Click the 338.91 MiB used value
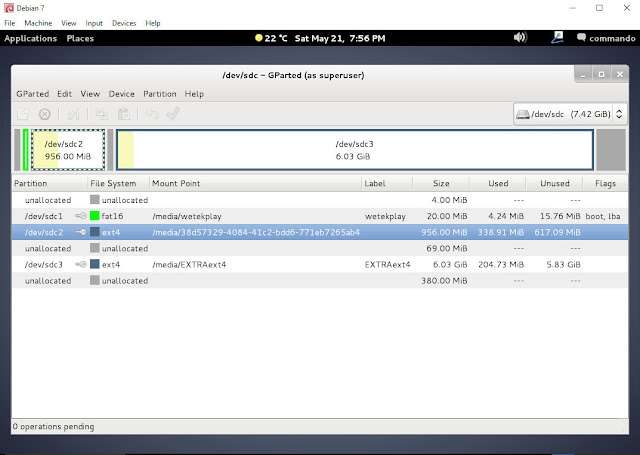The width and height of the screenshot is (640, 455). 501,232
